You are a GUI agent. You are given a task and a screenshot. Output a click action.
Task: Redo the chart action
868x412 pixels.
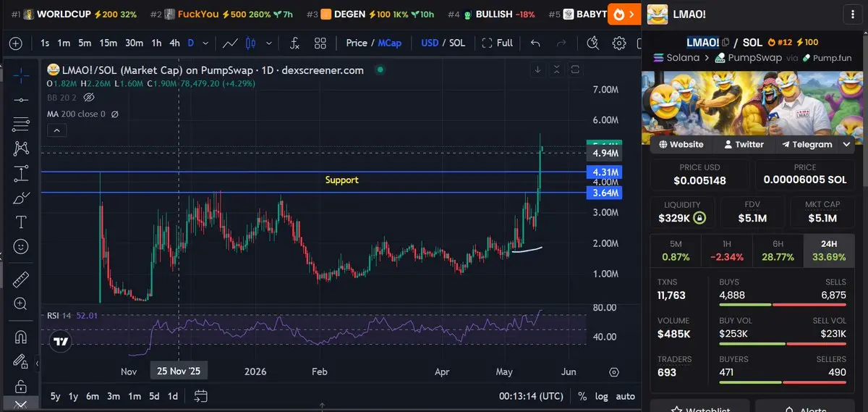561,43
